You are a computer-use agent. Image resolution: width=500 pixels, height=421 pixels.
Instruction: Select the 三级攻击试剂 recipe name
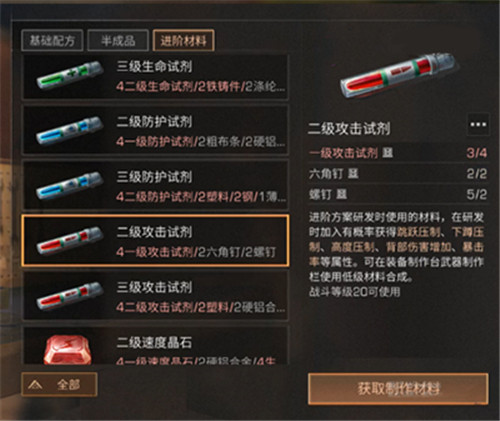(154, 287)
